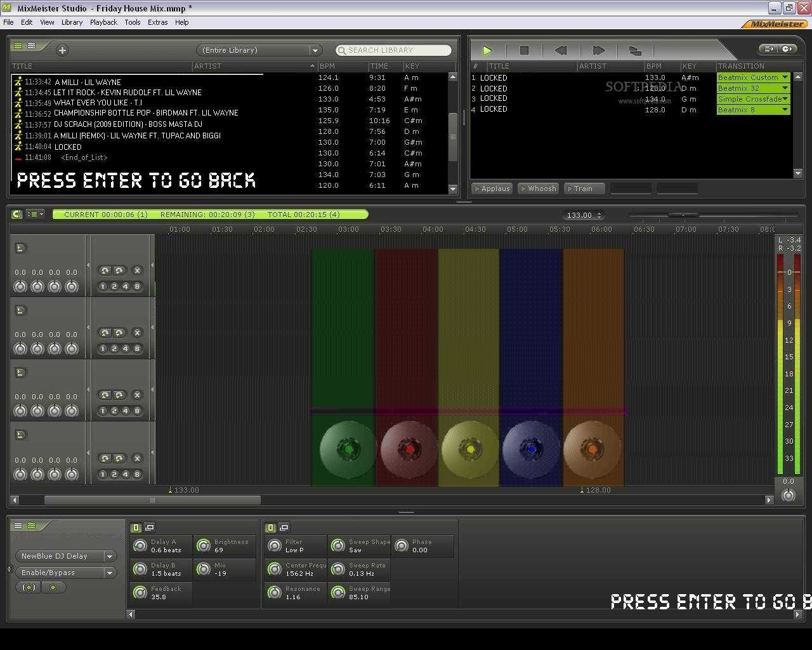Screen dimensions: 812x650
Task: Click the yellow vinyl disc on the timeline
Action: coord(470,449)
